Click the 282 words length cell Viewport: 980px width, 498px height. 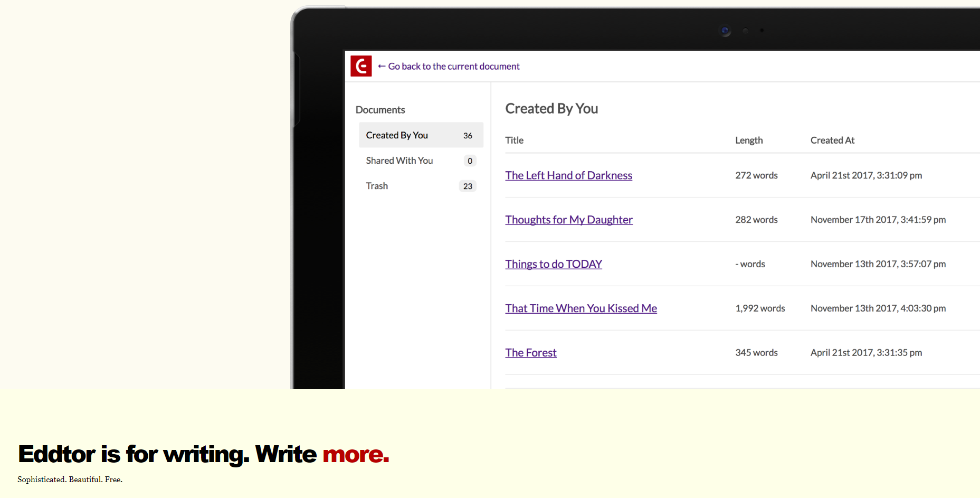click(756, 220)
